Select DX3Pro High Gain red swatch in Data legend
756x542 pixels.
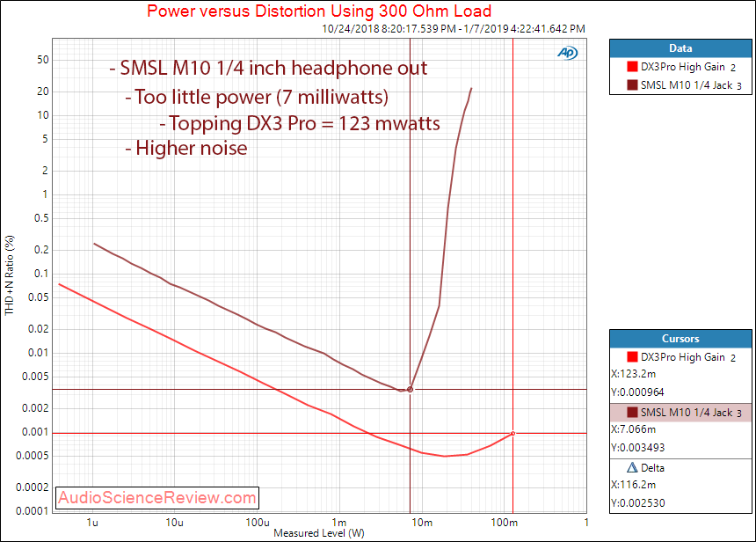(x=632, y=67)
